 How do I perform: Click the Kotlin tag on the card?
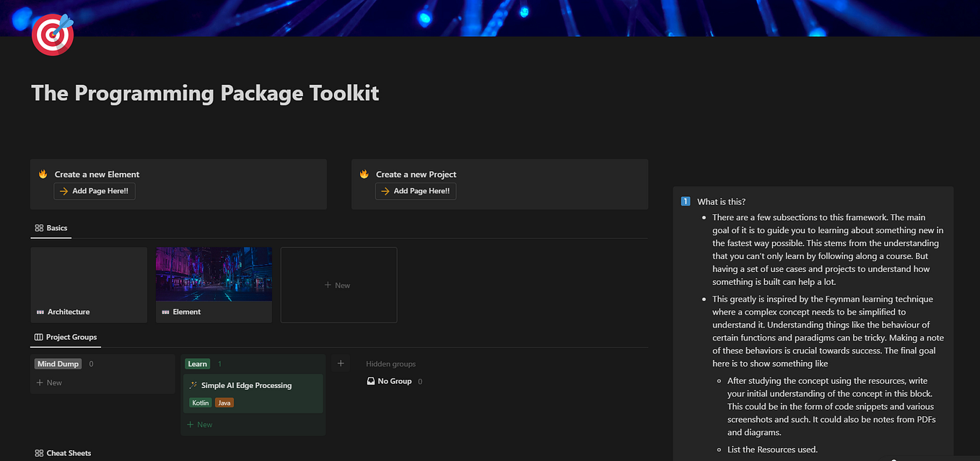coord(200,403)
